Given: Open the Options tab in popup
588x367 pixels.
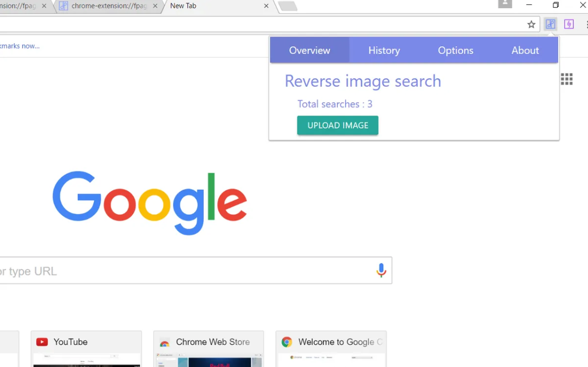Looking at the screenshot, I should (456, 50).
